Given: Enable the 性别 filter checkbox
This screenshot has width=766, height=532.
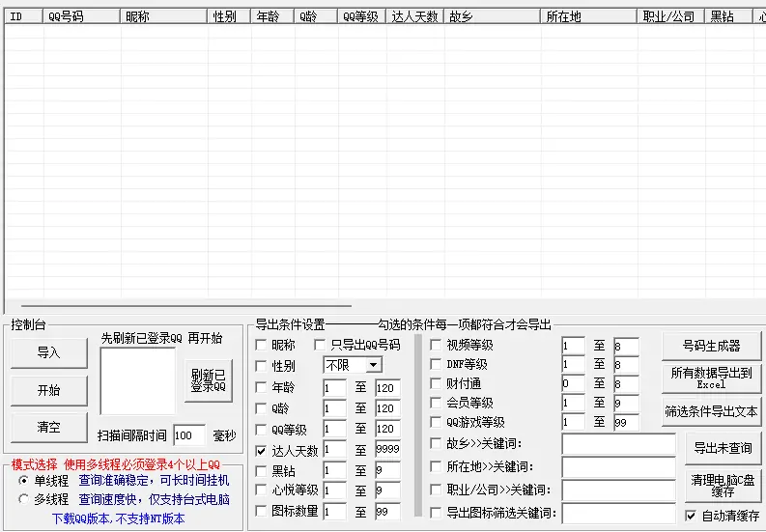Looking at the screenshot, I should tap(261, 366).
